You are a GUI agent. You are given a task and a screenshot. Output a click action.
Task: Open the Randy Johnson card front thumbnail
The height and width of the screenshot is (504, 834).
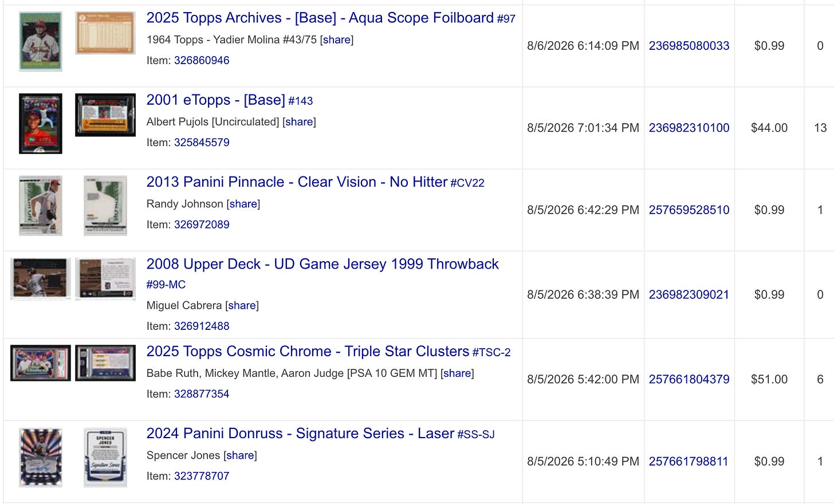[x=41, y=206]
